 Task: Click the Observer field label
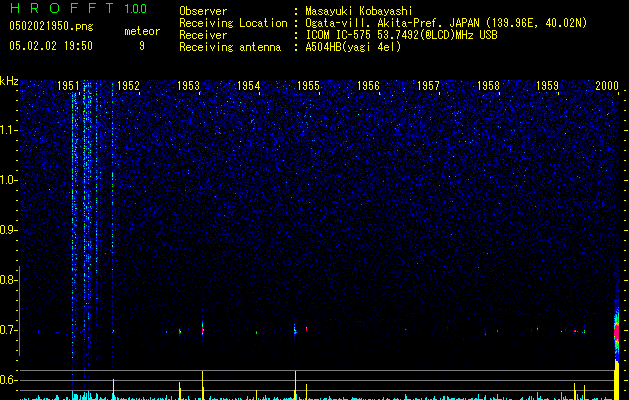203,11
